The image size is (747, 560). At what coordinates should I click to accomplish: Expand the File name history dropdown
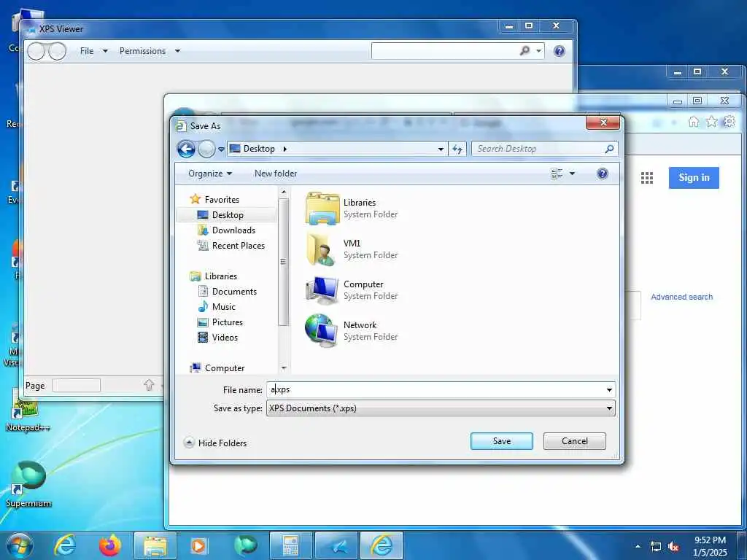pyautogui.click(x=609, y=390)
